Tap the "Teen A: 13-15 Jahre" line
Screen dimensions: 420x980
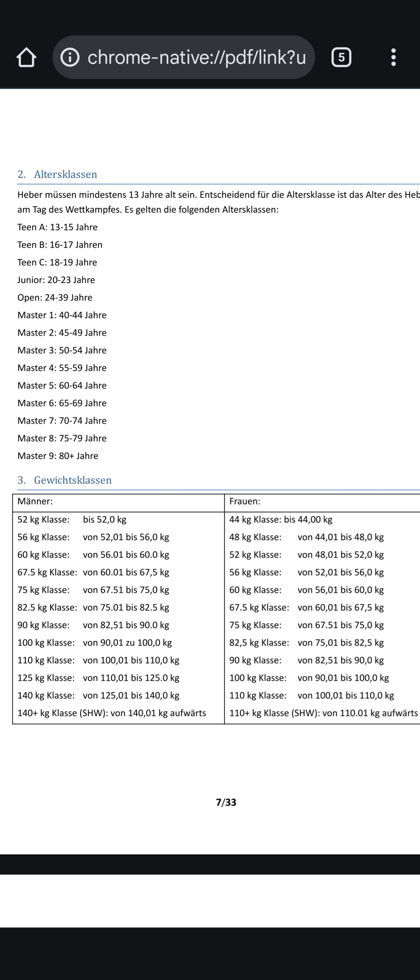[x=58, y=227]
